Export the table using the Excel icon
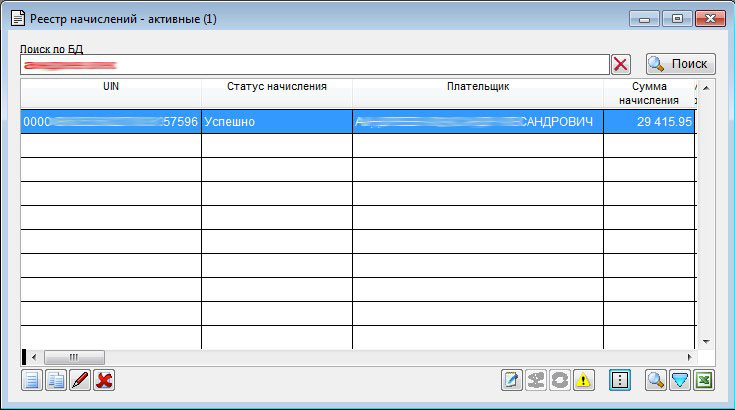 [704, 380]
